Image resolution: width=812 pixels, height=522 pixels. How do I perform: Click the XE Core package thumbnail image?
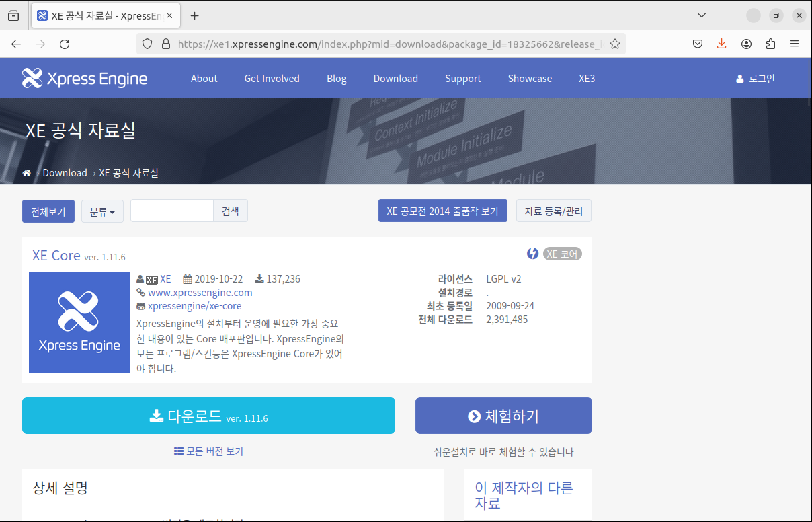pyautogui.click(x=79, y=322)
